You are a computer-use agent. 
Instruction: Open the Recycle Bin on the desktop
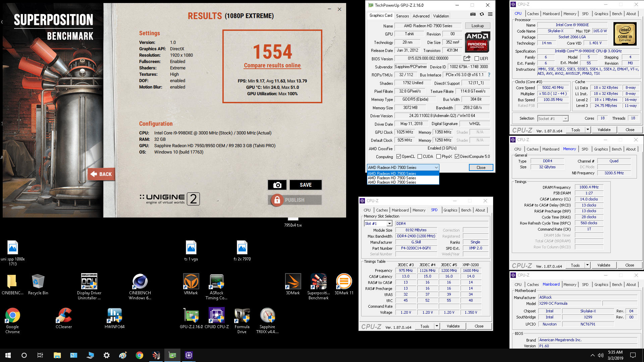pyautogui.click(x=38, y=284)
